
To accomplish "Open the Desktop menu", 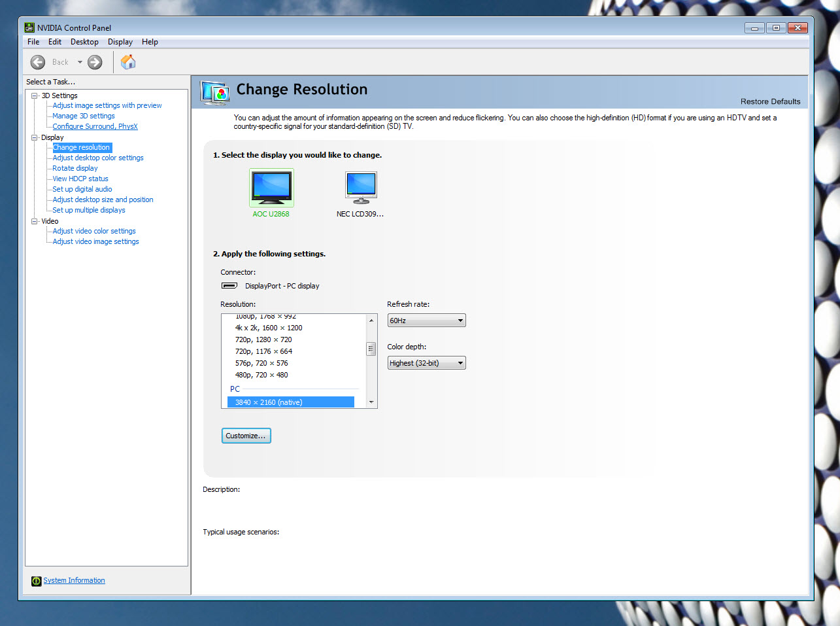I will 84,42.
